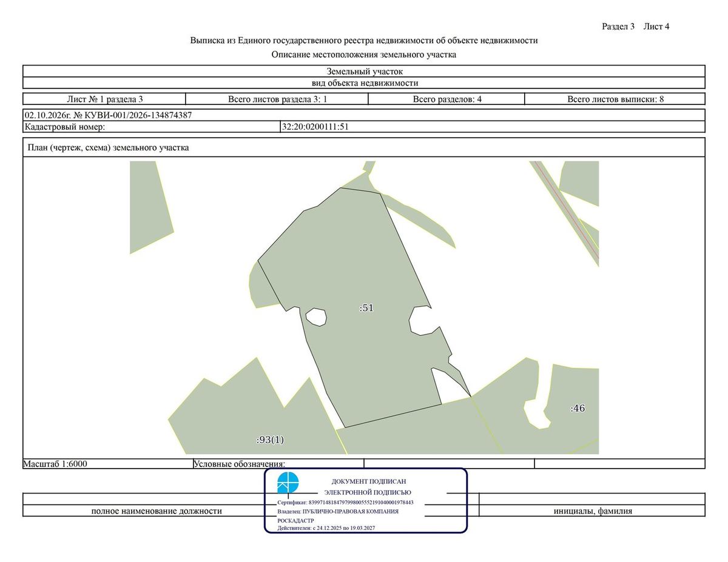
Task: Click the cell 'Всего листов раздела 3: 1'
Action: click(x=277, y=99)
